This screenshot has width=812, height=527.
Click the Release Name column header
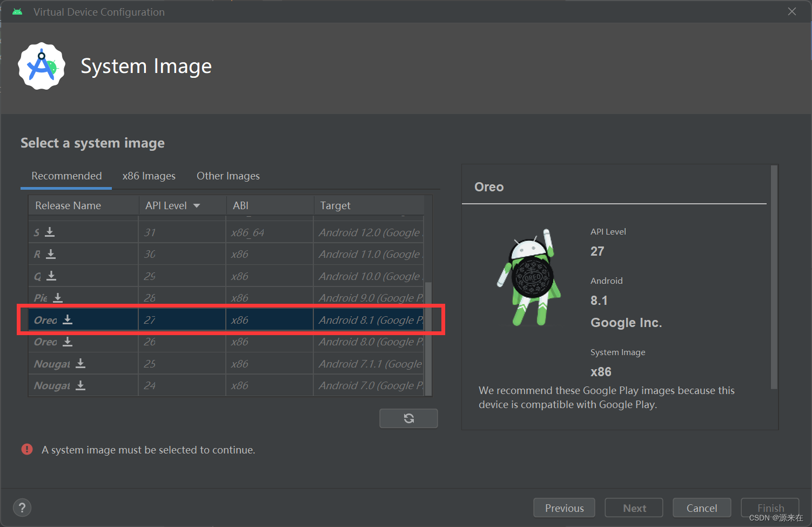[x=84, y=205]
